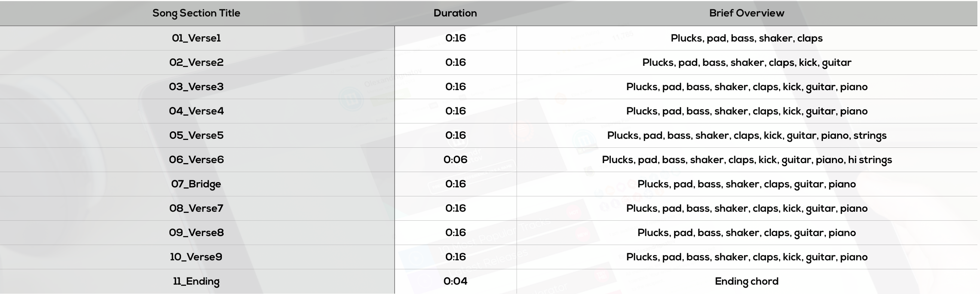This screenshot has width=980, height=294.
Task: Select the Verse1 overview Plucks, pad, bass, shaker, claps
Action: point(747,39)
